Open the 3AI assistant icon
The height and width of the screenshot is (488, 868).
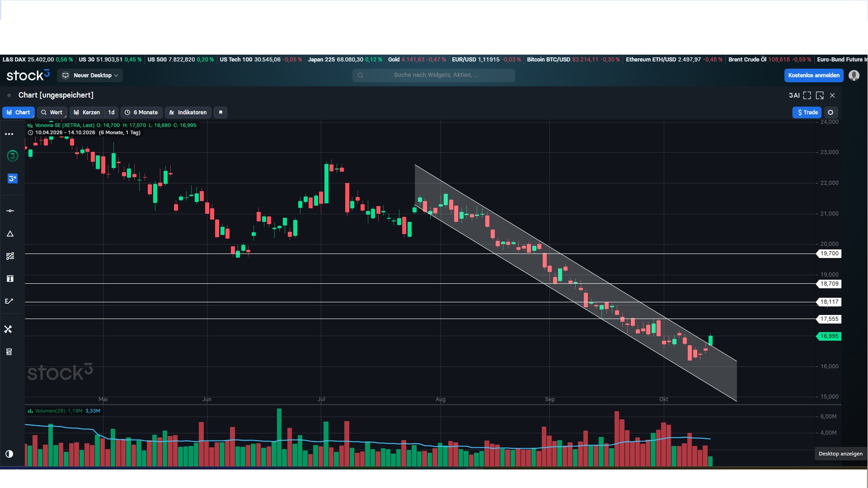(x=794, y=95)
